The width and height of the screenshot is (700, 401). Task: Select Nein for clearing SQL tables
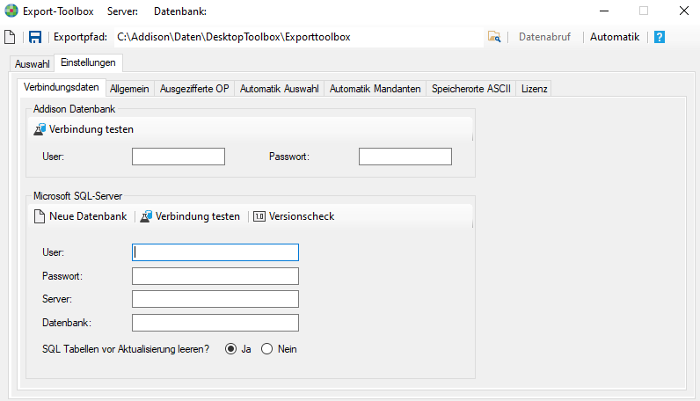pos(279,349)
